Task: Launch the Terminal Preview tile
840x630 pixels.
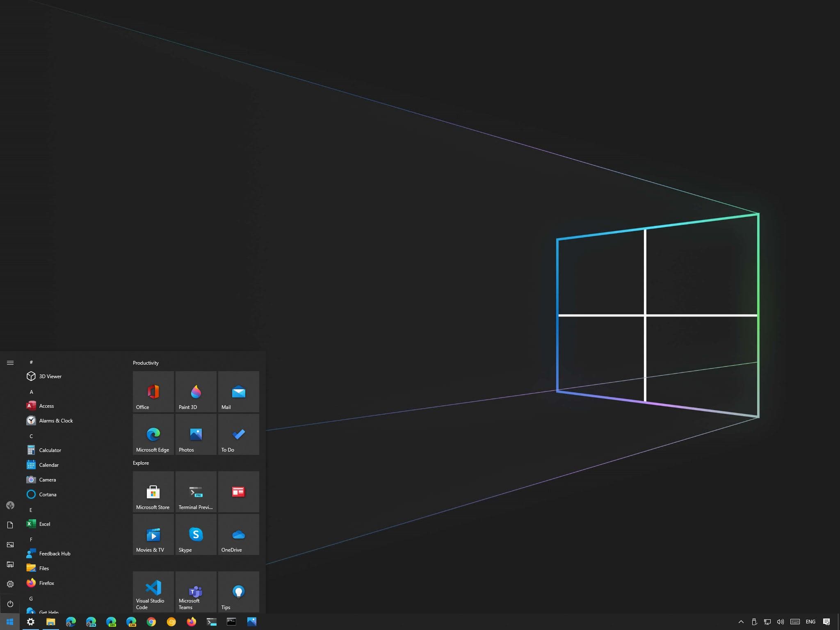Action: tap(196, 491)
